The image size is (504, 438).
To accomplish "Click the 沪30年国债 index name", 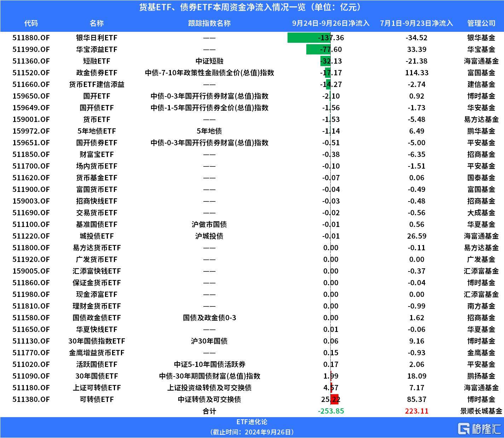I will click(209, 341).
